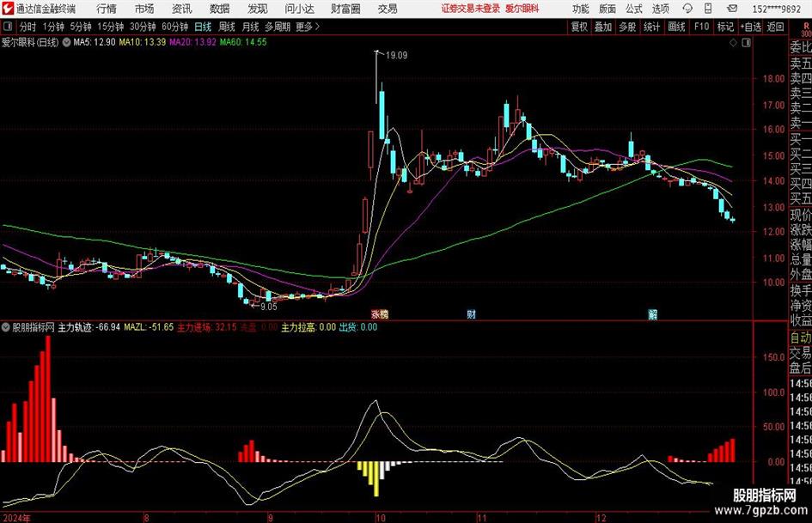Screen dimensions: 812x523
Task: Click the MA5: 12.90 indicator label
Action: pos(95,42)
